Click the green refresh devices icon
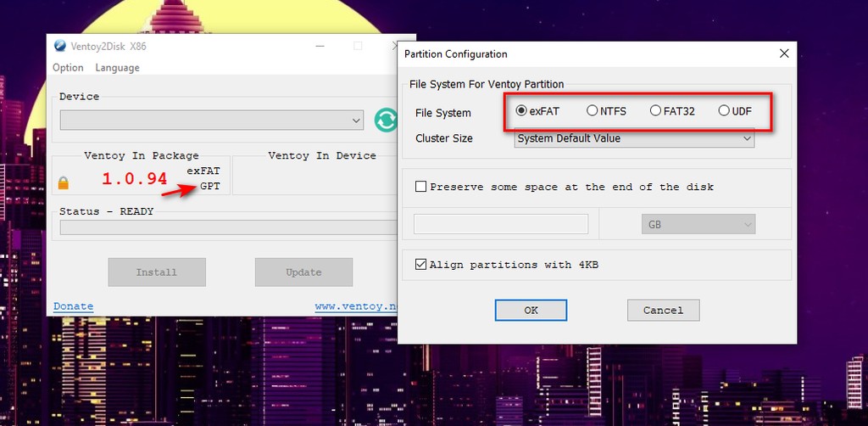The width and height of the screenshot is (868, 426). (x=386, y=120)
